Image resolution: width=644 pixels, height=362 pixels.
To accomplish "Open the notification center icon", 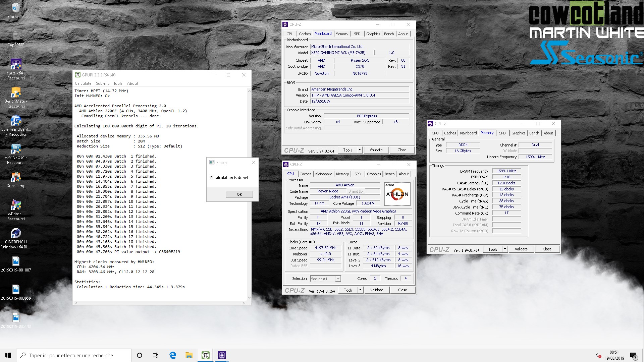I will point(633,355).
